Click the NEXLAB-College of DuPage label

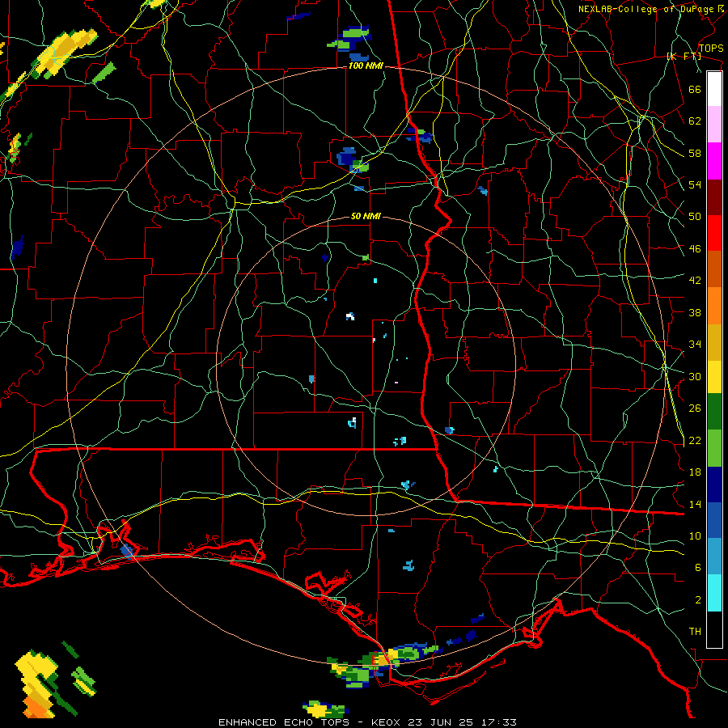(x=647, y=9)
